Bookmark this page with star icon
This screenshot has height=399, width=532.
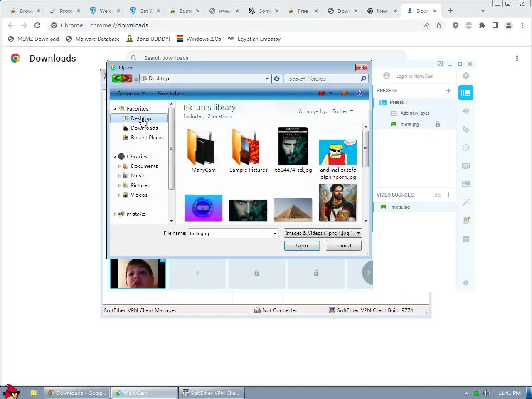coord(439,25)
